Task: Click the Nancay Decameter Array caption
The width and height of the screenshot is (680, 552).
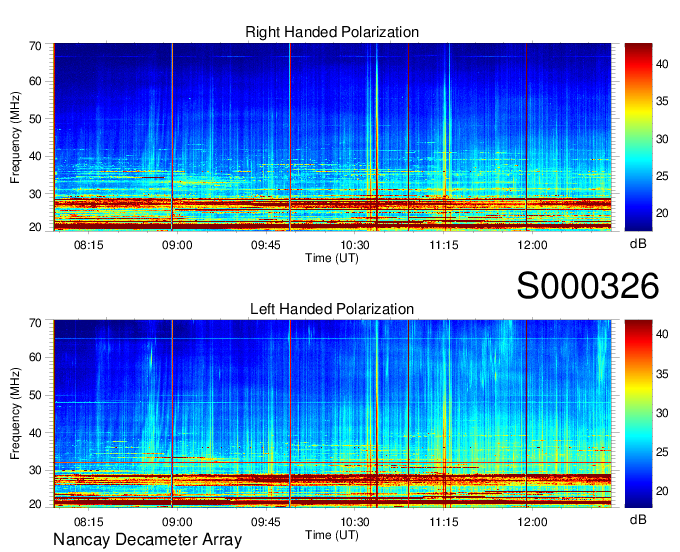Action: click(x=147, y=539)
